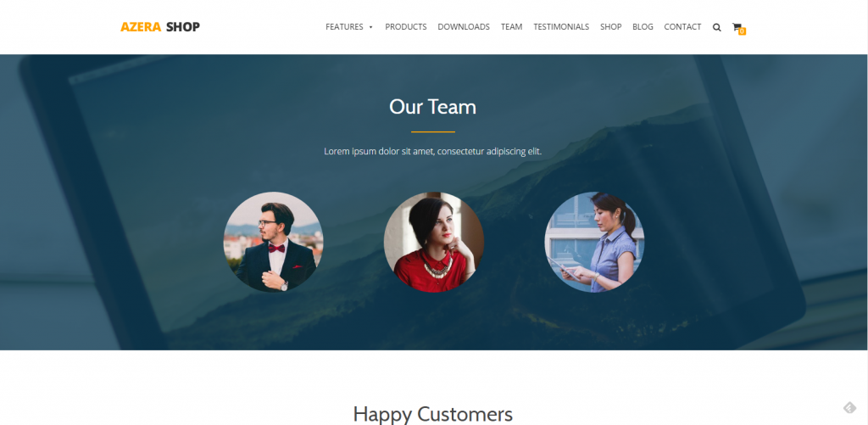Open the shopping cart icon
The width and height of the screenshot is (868, 425).
point(737,26)
